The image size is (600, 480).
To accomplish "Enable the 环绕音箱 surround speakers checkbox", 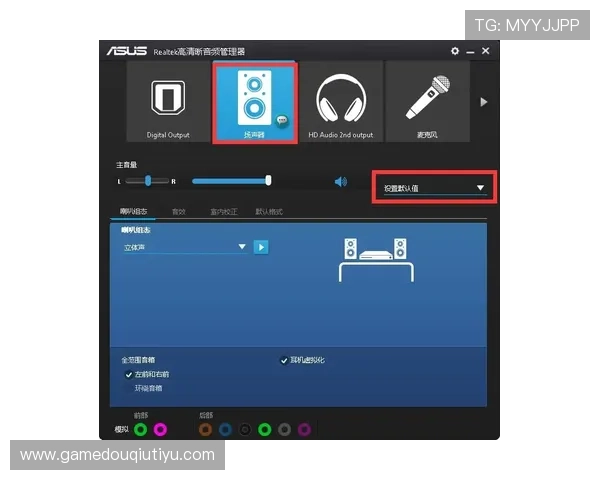I will tap(129, 388).
